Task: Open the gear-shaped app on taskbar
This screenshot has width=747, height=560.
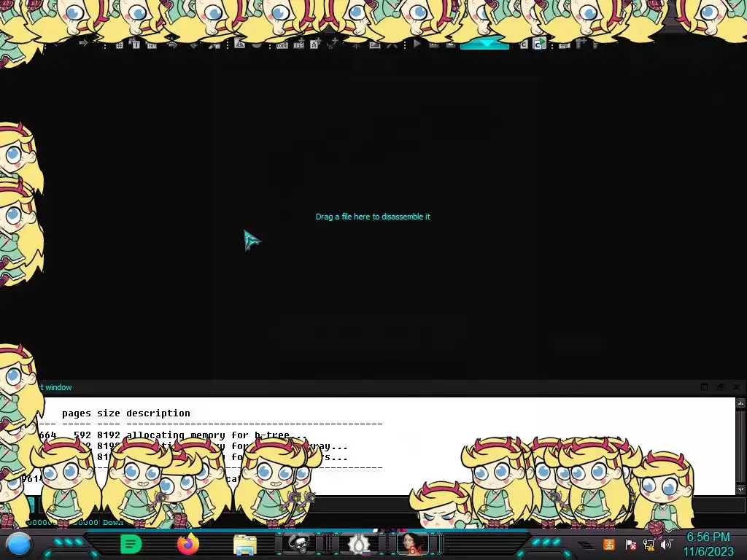Action: pos(358,544)
